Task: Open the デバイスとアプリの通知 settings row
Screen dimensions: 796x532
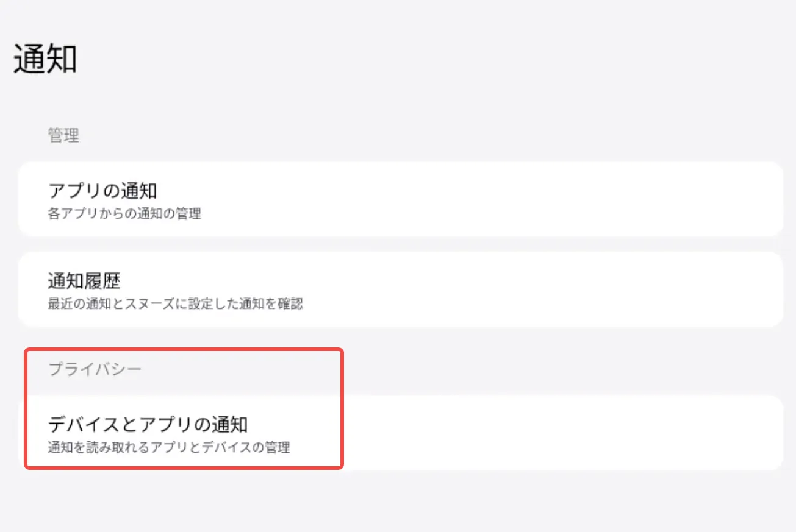Action: tap(400, 433)
